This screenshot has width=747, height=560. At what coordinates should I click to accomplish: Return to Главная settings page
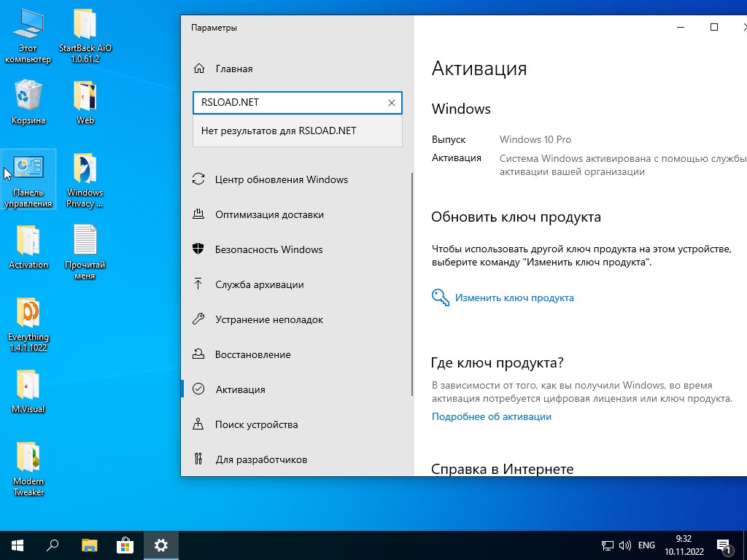pos(232,69)
